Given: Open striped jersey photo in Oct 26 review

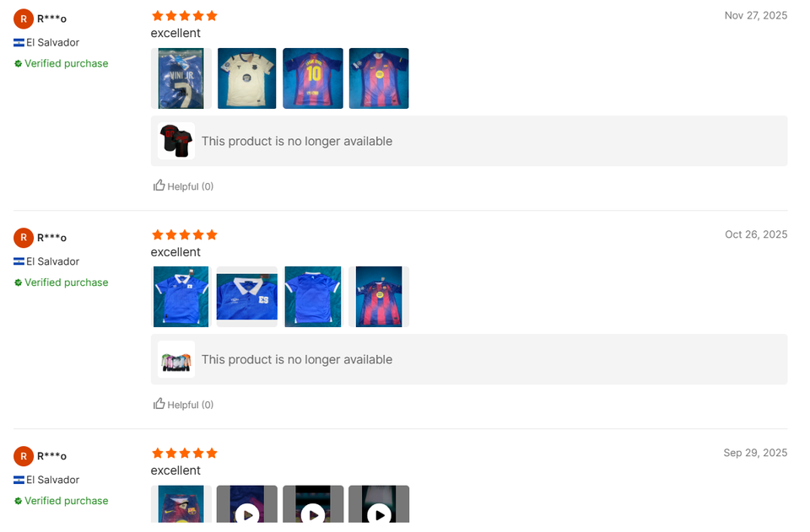Looking at the screenshot, I should (379, 297).
